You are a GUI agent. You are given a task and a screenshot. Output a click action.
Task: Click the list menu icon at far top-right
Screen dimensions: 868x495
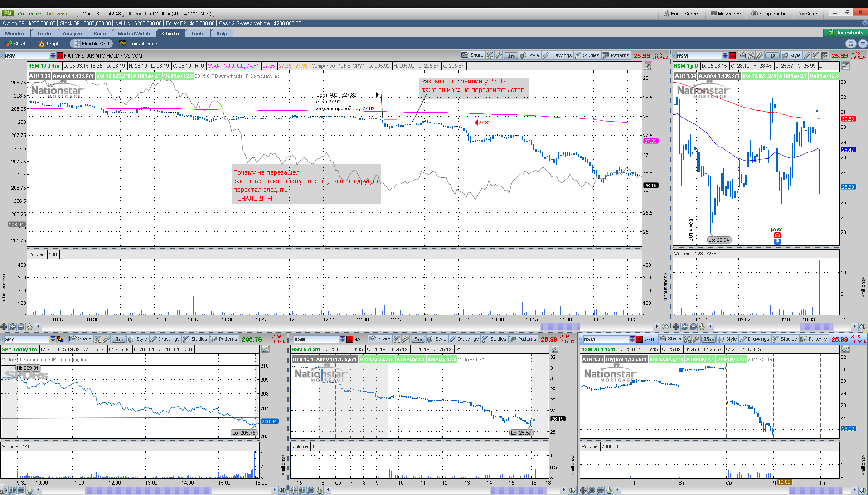tap(863, 44)
